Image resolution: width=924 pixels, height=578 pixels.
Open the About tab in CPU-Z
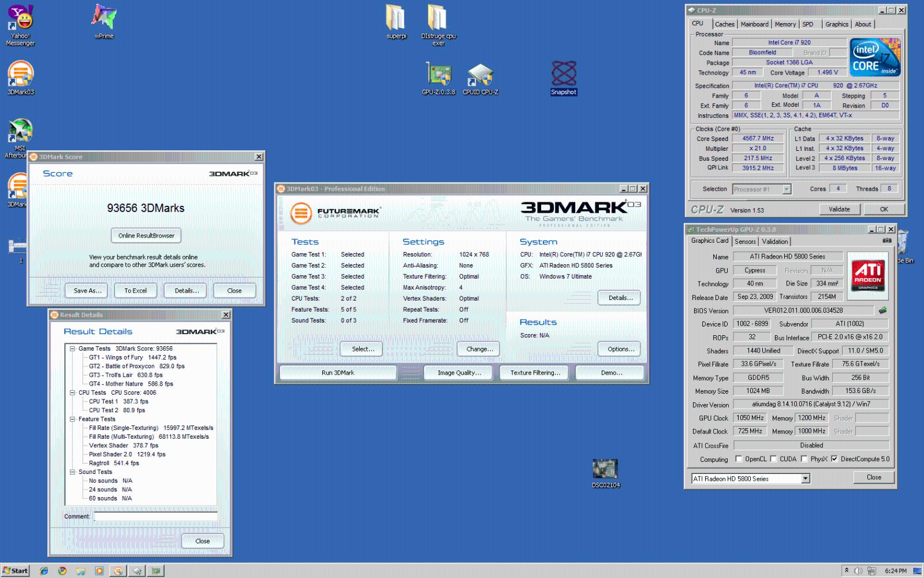click(x=863, y=24)
